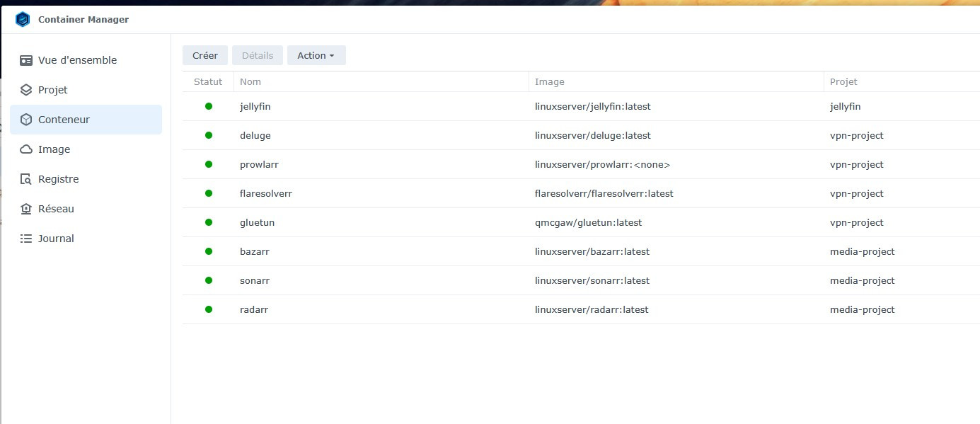This screenshot has width=980, height=424.
Task: Click the Réseau house icon
Action: coord(26,209)
